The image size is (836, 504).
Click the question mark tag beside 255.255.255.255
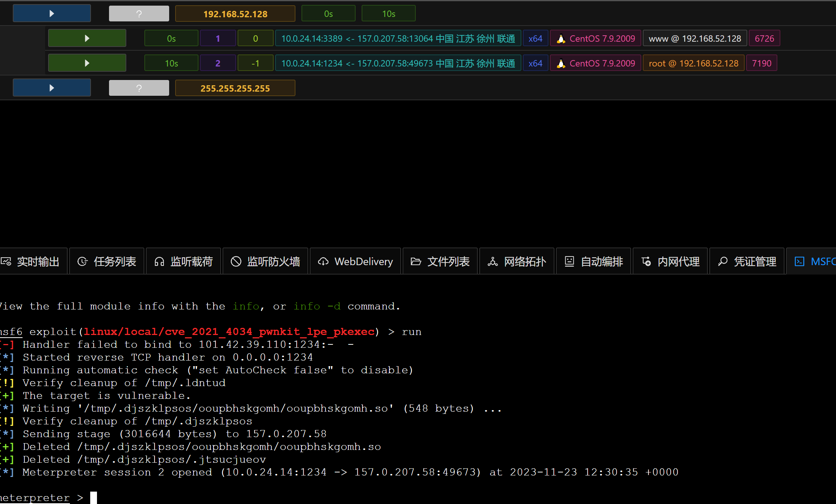139,88
